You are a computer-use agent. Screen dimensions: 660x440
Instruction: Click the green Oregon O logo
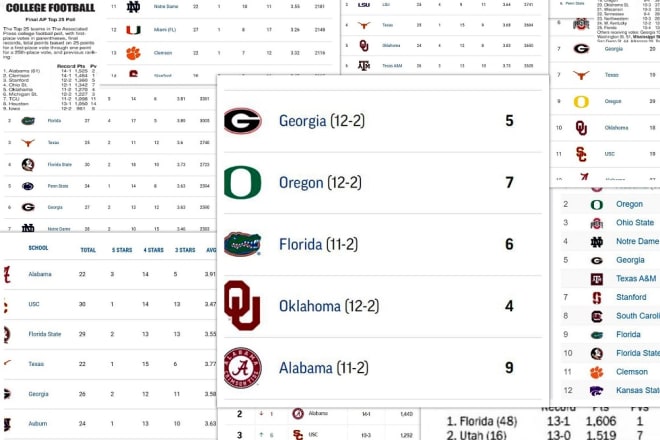pos(242,182)
